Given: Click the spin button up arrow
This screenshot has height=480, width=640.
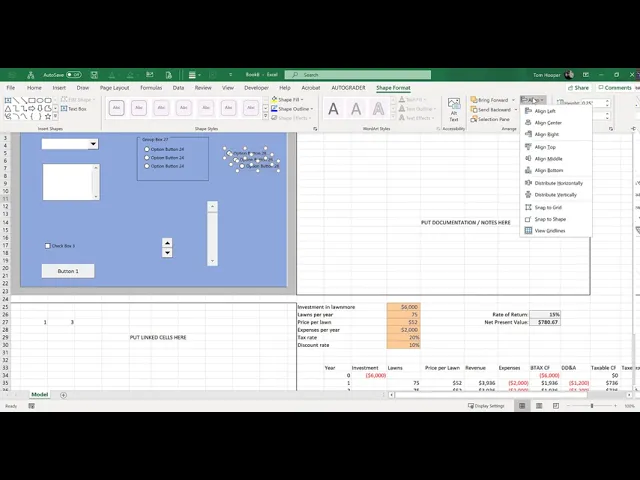Looking at the screenshot, I should coord(167,243).
